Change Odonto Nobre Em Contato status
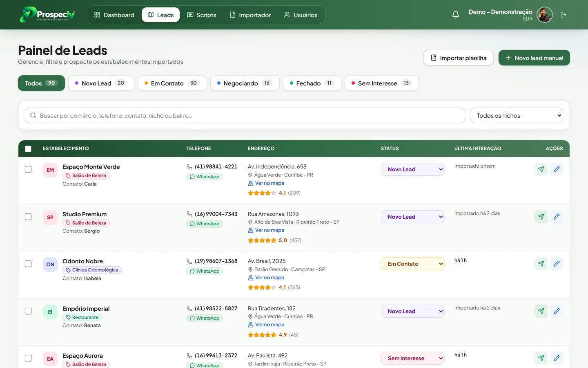 pos(413,264)
